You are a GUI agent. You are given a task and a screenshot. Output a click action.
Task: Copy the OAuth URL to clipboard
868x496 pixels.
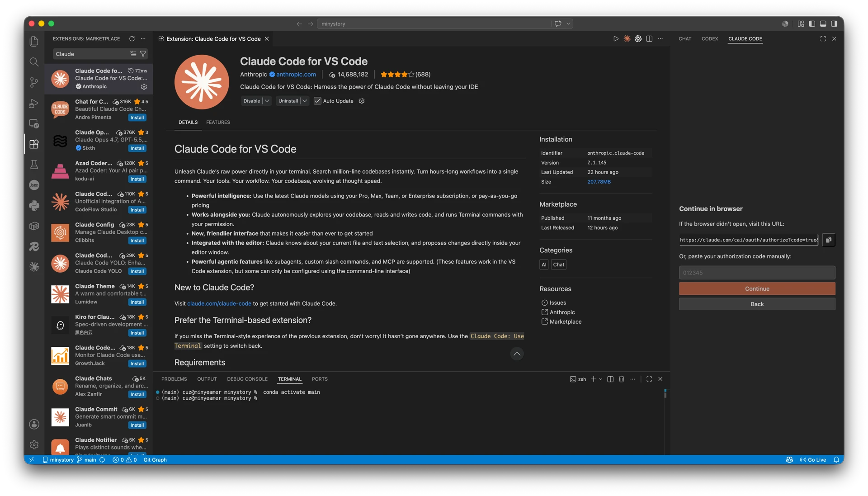pyautogui.click(x=828, y=240)
